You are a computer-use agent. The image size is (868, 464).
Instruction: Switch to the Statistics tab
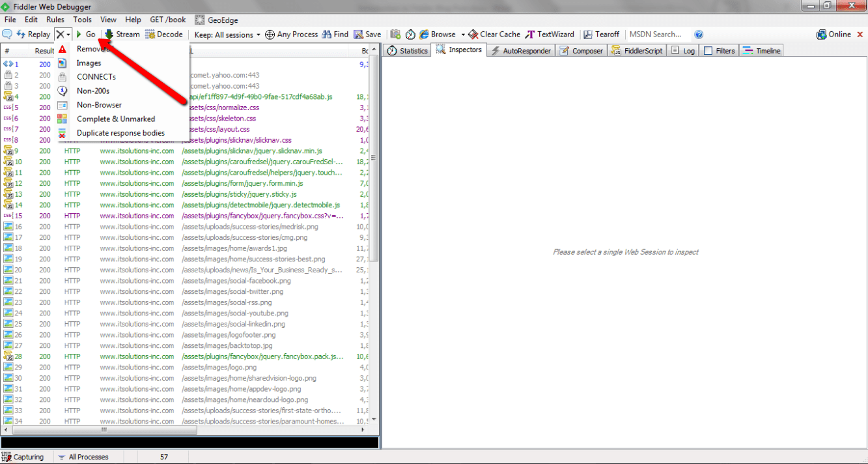tap(407, 51)
